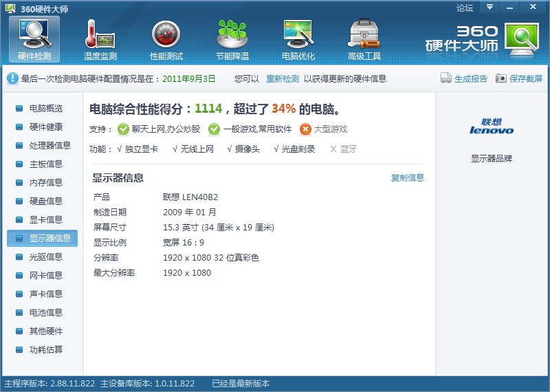Viewport: 550px width, 392px height.
Task: Click the product value 联想 LEN40B2
Action: (190, 197)
